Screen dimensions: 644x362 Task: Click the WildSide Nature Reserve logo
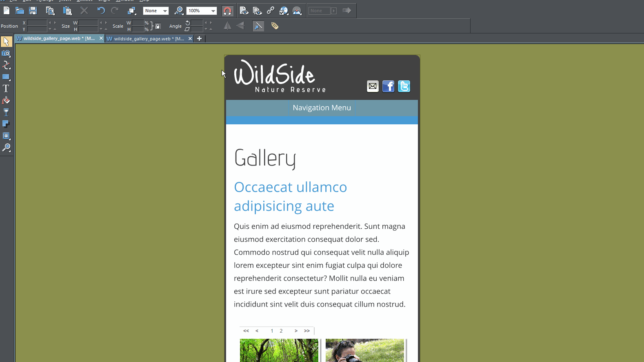point(280,77)
